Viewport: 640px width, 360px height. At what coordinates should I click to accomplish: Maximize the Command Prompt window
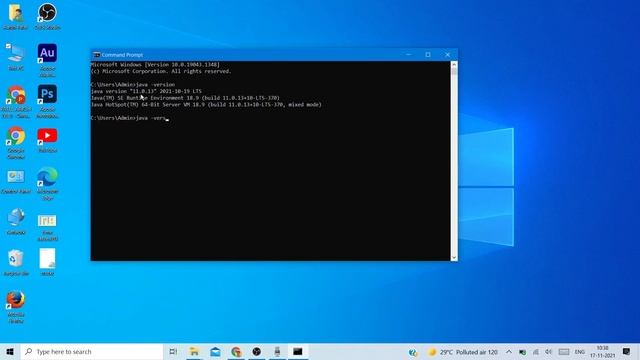coord(428,55)
